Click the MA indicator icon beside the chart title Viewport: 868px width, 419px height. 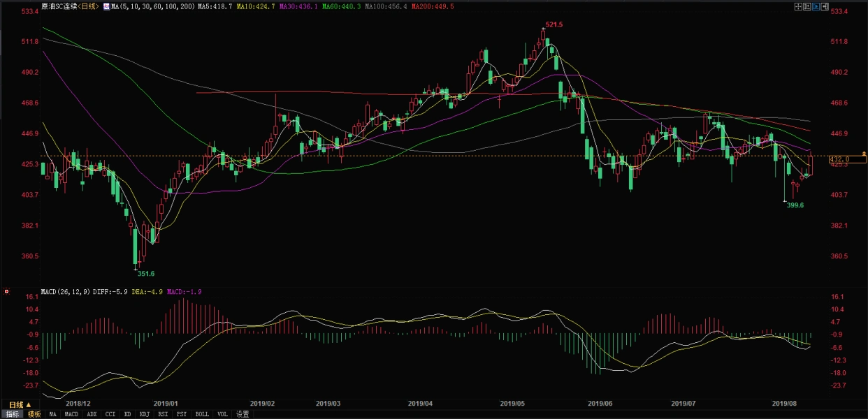pyautogui.click(x=106, y=6)
